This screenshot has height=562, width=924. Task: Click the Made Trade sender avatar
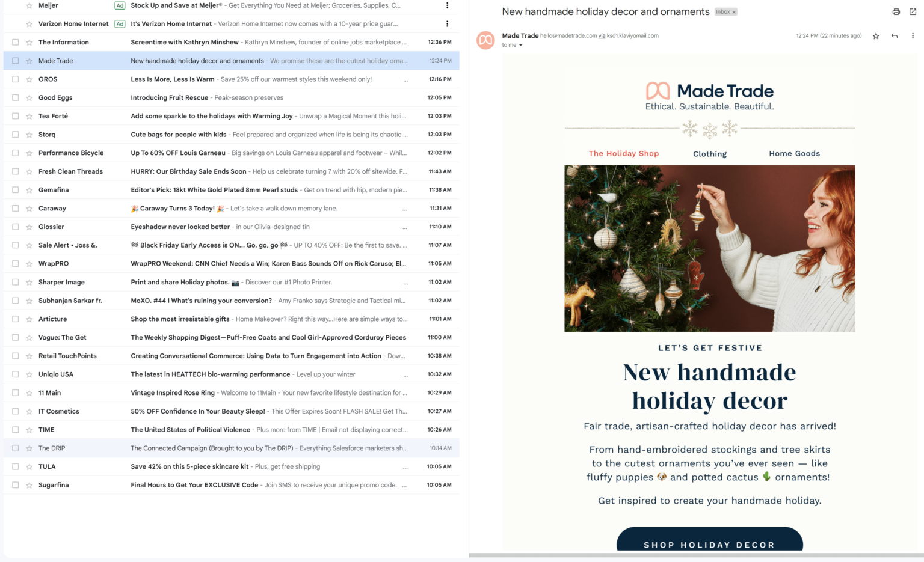(485, 40)
